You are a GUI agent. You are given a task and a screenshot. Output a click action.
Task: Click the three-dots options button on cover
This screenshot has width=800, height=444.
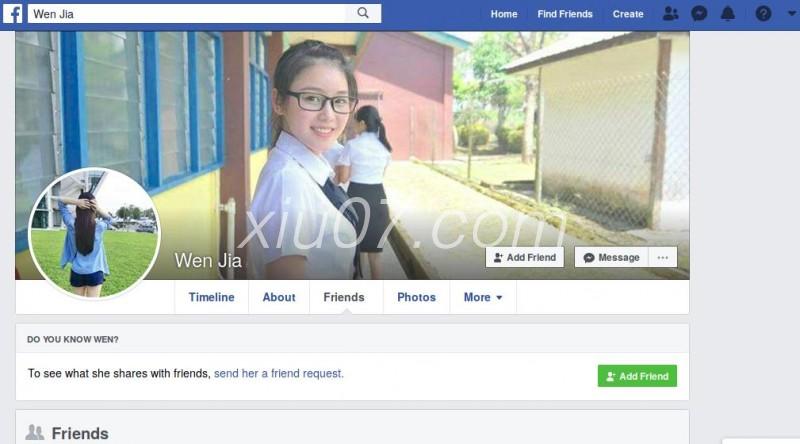point(663,257)
